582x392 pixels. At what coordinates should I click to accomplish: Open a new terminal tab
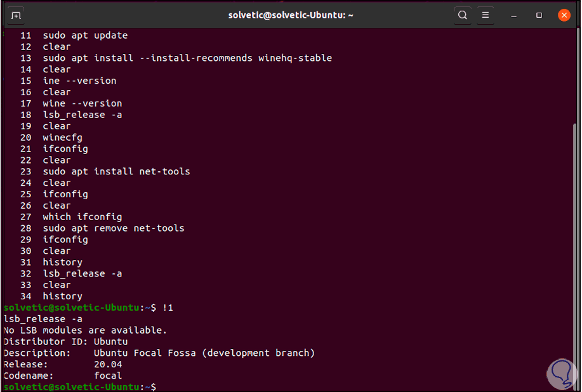(17, 15)
